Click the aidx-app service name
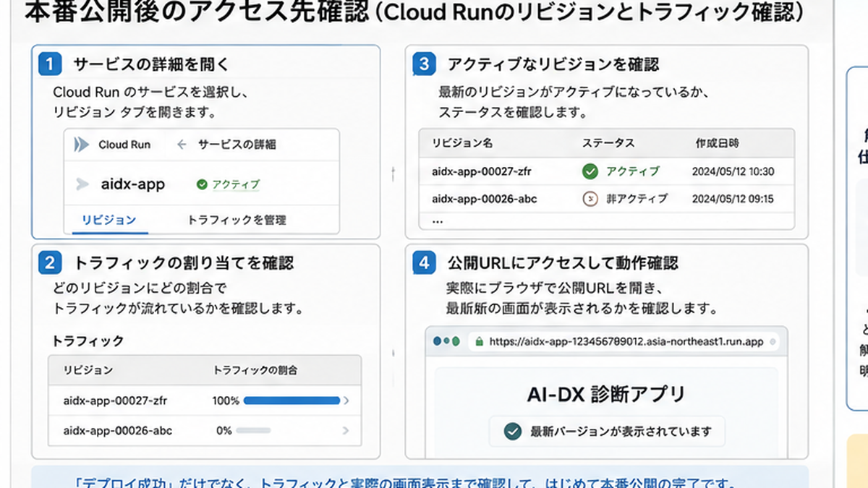 [x=132, y=184]
